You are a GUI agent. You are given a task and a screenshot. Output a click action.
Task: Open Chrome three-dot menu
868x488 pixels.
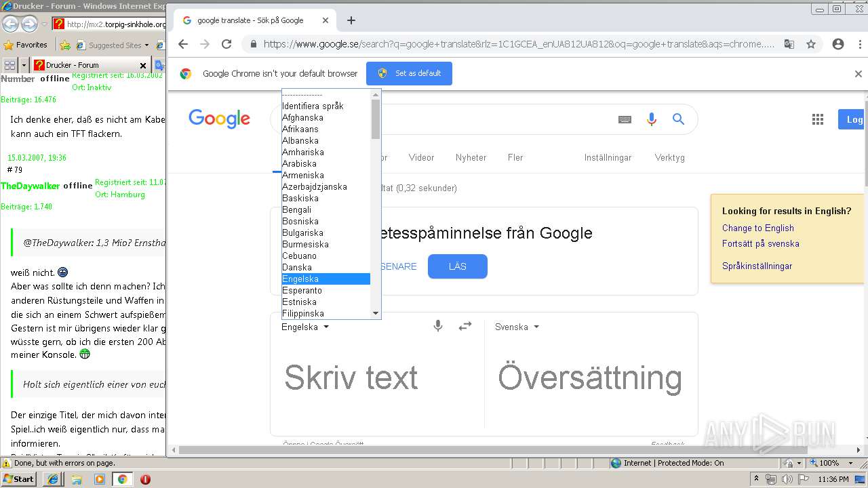click(859, 44)
